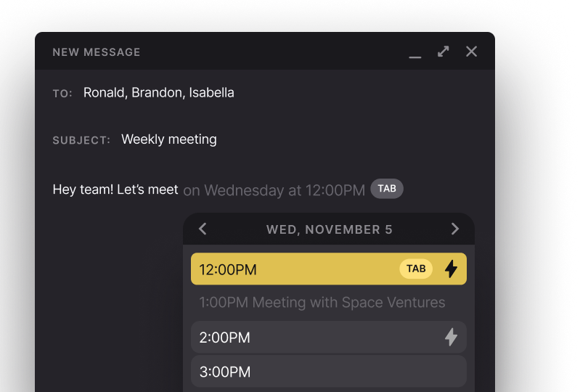Click the Subject field Weekly meeting

click(169, 139)
